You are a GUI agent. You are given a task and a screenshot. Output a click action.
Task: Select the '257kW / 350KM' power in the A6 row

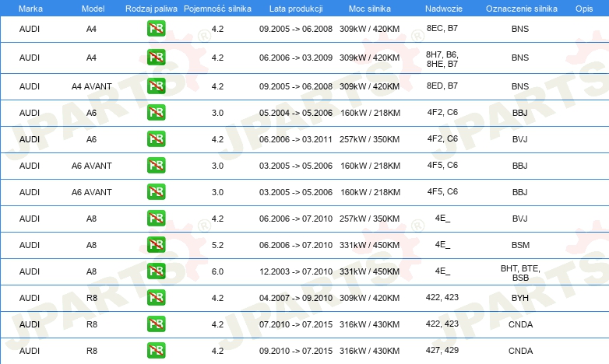[x=369, y=139]
